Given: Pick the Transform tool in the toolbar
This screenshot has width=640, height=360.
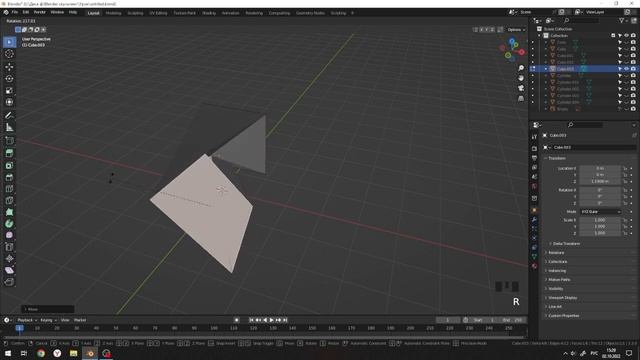Looking at the screenshot, I should click(x=9, y=102).
